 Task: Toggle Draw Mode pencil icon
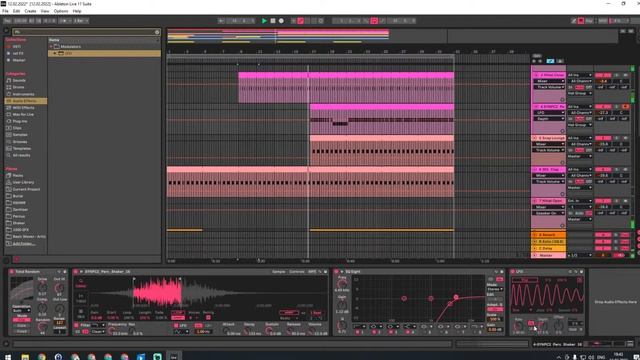click(573, 21)
